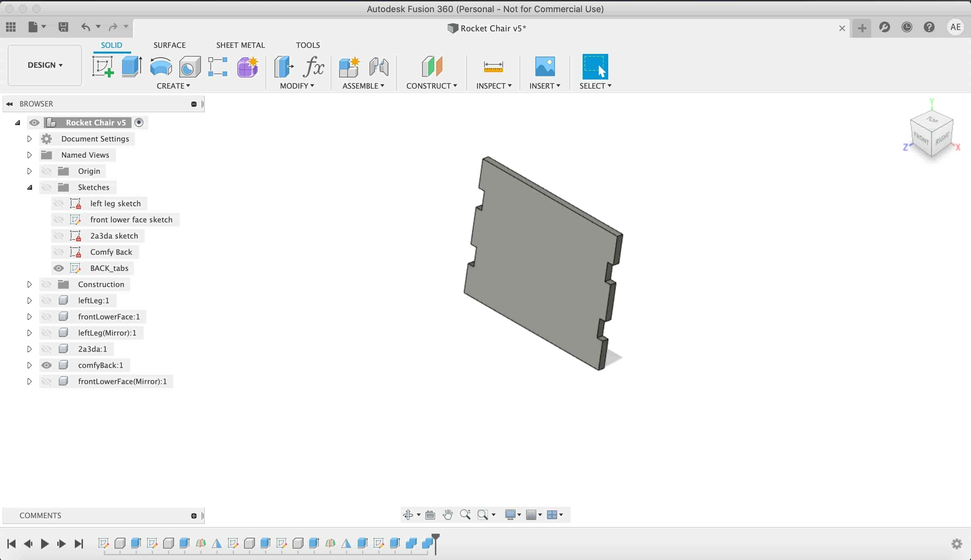Hide the BACK_tabs sketch
The width and height of the screenshot is (971, 560).
coord(59,268)
